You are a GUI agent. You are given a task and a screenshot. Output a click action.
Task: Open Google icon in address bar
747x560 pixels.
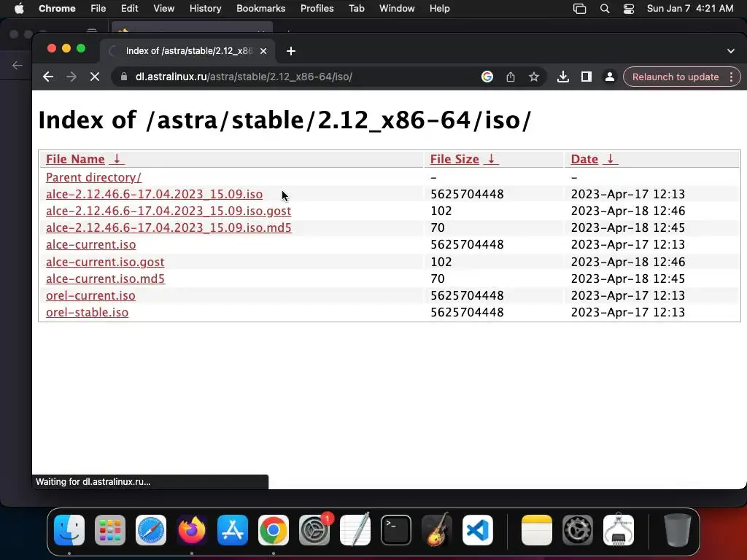tap(487, 77)
